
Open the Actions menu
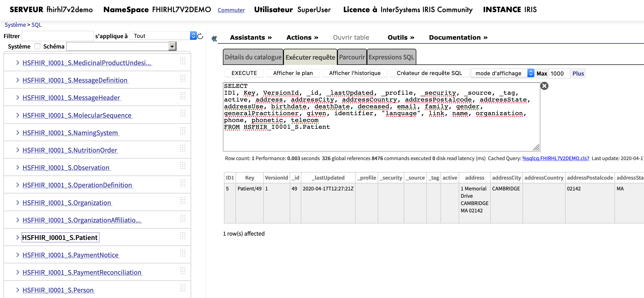pyautogui.click(x=302, y=37)
